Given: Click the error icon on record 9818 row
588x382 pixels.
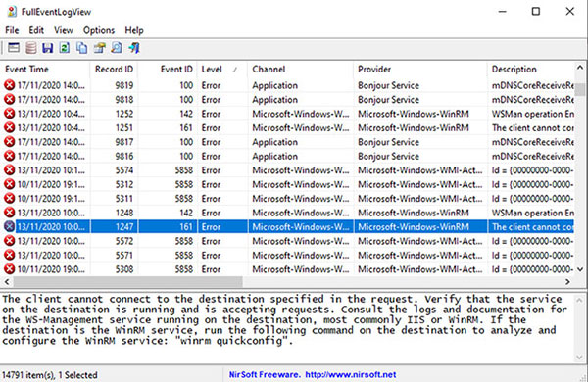Looking at the screenshot, I should [x=10, y=99].
